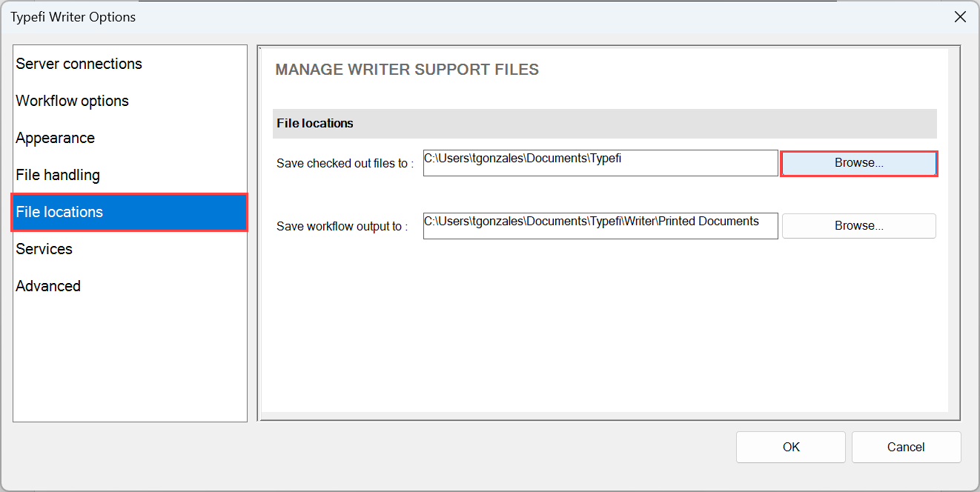Click the gray File locations section header

[x=604, y=123]
